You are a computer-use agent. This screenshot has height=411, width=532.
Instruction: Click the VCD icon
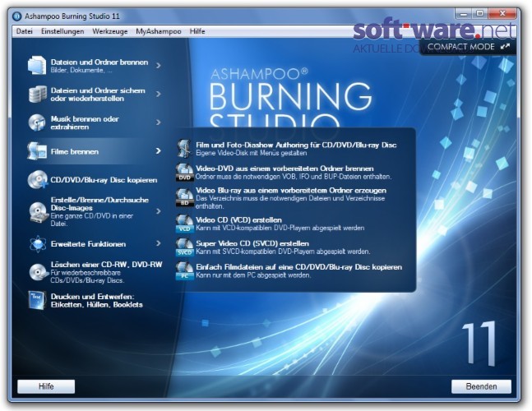tap(184, 223)
